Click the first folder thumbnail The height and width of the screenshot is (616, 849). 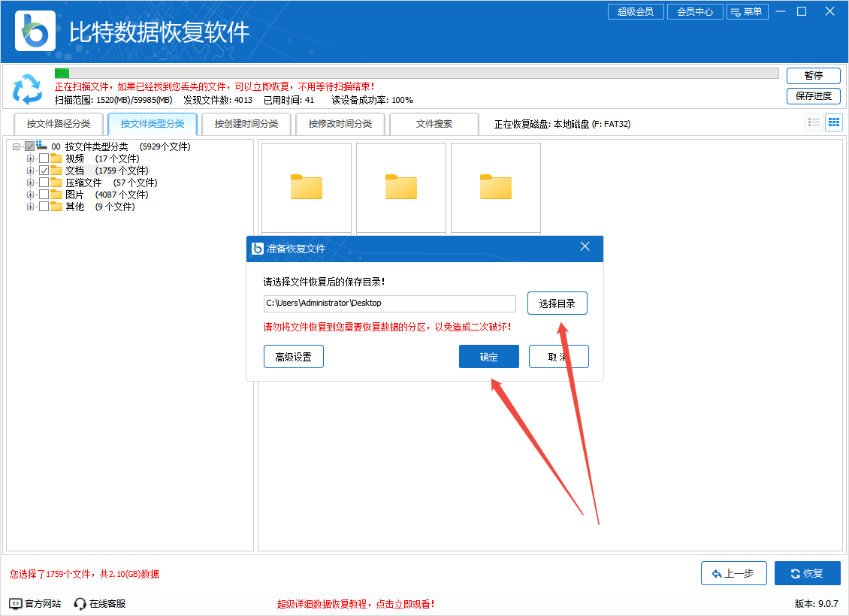click(307, 187)
